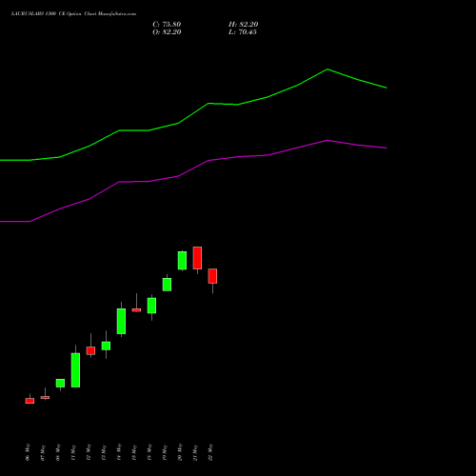476x476 pixels.
Task: Click the close value C: 75.80
Action: (167, 25)
